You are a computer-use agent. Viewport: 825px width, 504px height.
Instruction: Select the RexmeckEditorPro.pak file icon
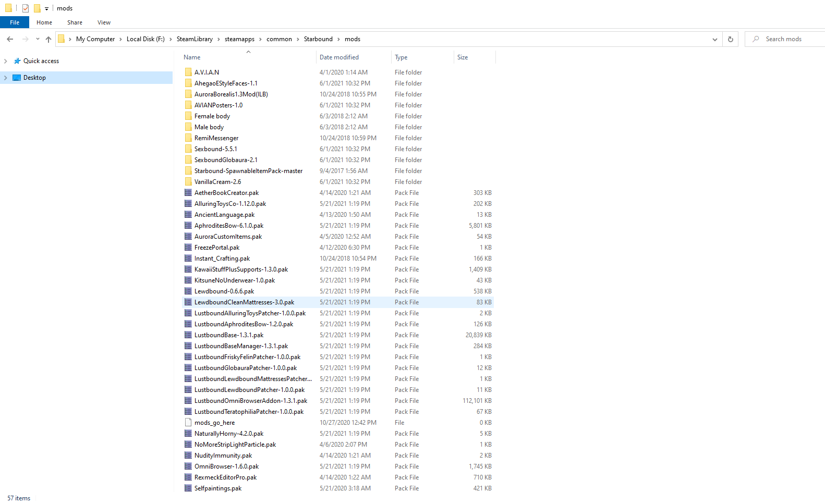tap(188, 477)
